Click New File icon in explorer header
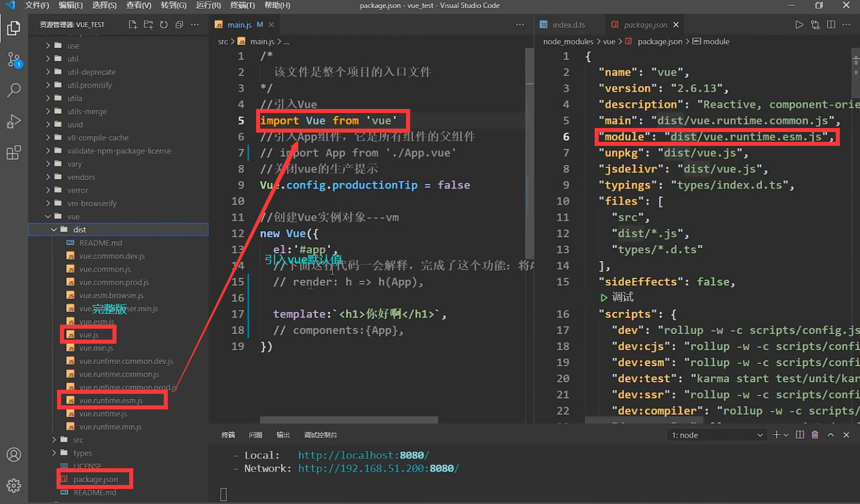The width and height of the screenshot is (860, 504). coord(133,25)
